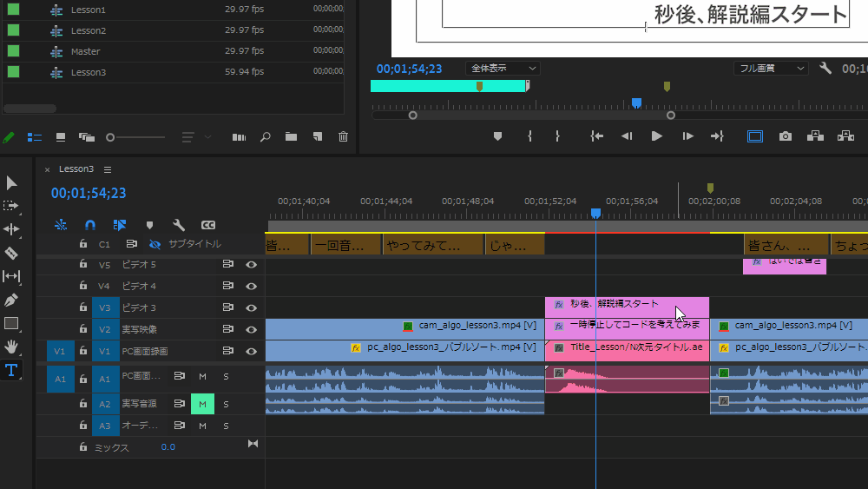Click the New Item icon

[x=317, y=136]
